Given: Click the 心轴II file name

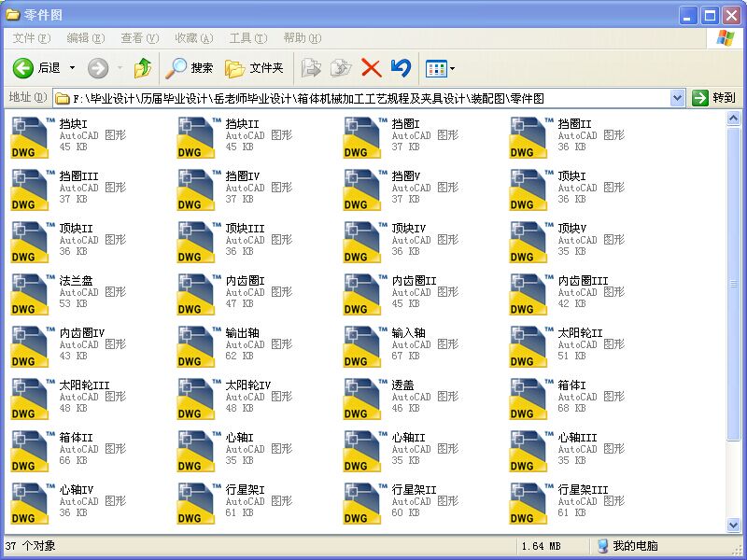Looking at the screenshot, I should pos(408,438).
